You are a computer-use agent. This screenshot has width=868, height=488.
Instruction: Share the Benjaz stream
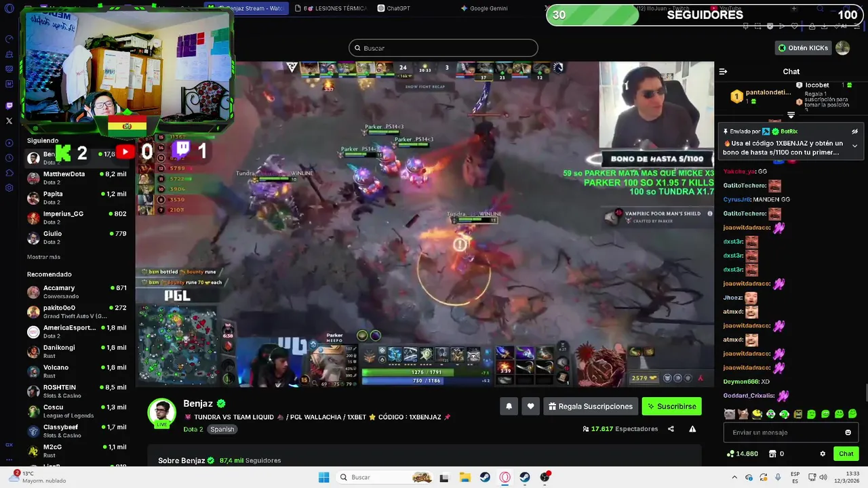[x=671, y=429]
